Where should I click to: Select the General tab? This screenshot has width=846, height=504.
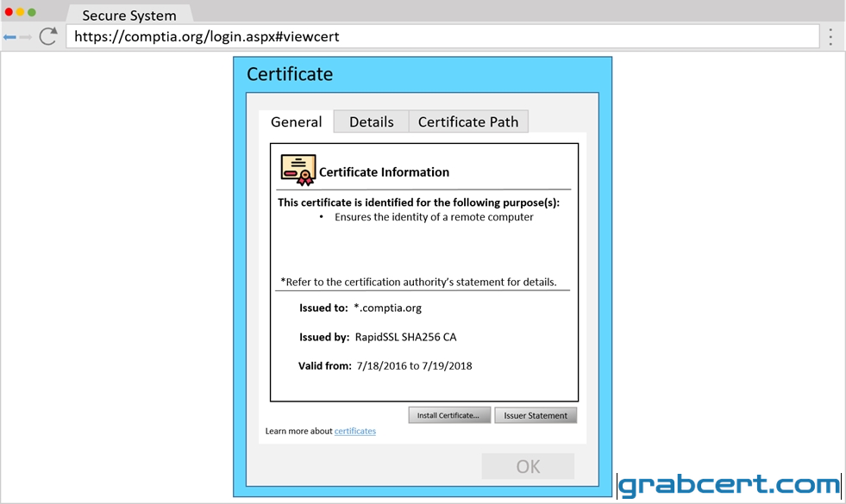click(x=296, y=121)
